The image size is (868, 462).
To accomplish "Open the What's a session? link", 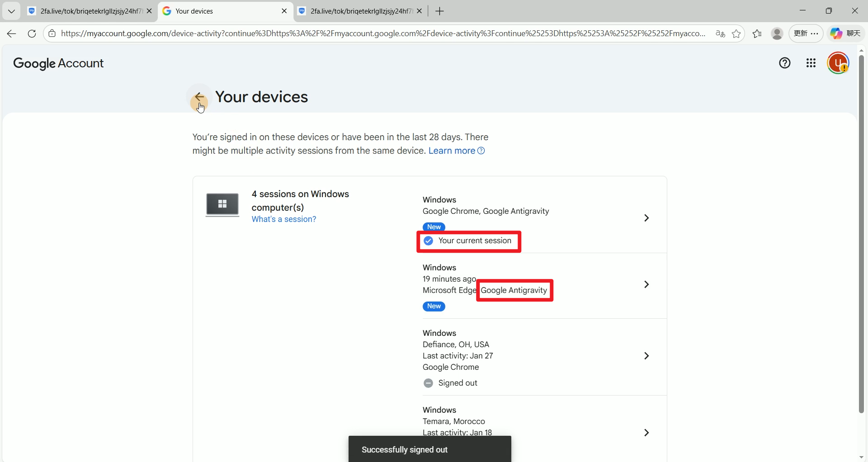I will (x=283, y=219).
